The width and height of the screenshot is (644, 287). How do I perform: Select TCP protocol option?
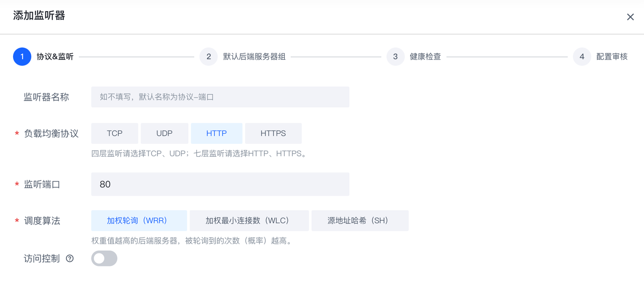(x=114, y=133)
